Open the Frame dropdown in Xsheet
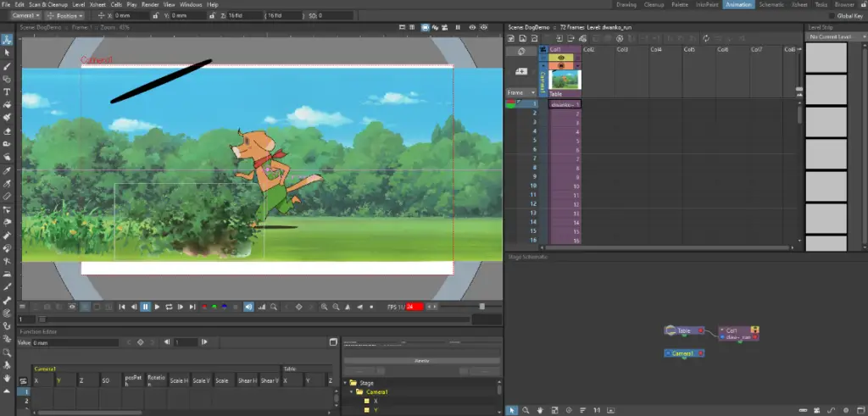 [x=521, y=92]
